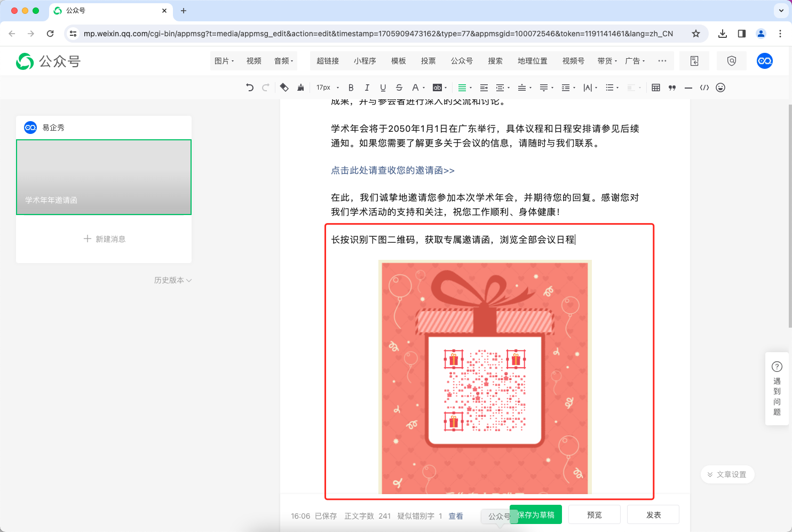The width and height of the screenshot is (792, 532).
Task: Click the address bar URL
Action: (x=378, y=34)
